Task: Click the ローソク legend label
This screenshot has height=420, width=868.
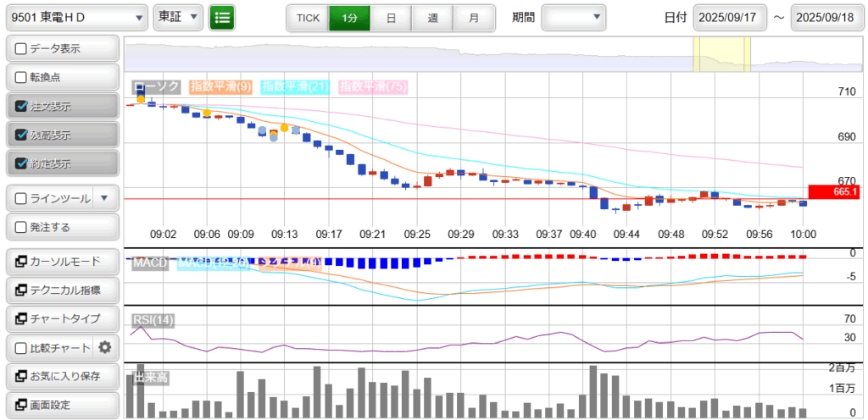Action: coord(157,86)
